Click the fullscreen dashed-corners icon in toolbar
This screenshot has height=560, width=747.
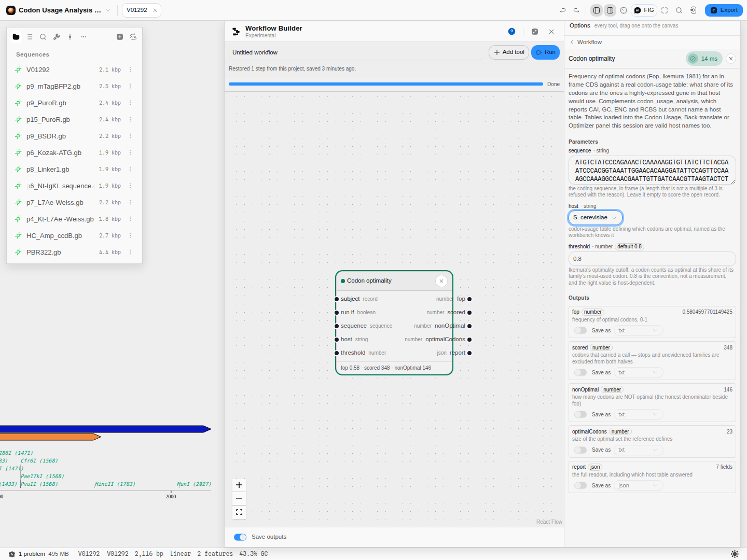pos(665,10)
